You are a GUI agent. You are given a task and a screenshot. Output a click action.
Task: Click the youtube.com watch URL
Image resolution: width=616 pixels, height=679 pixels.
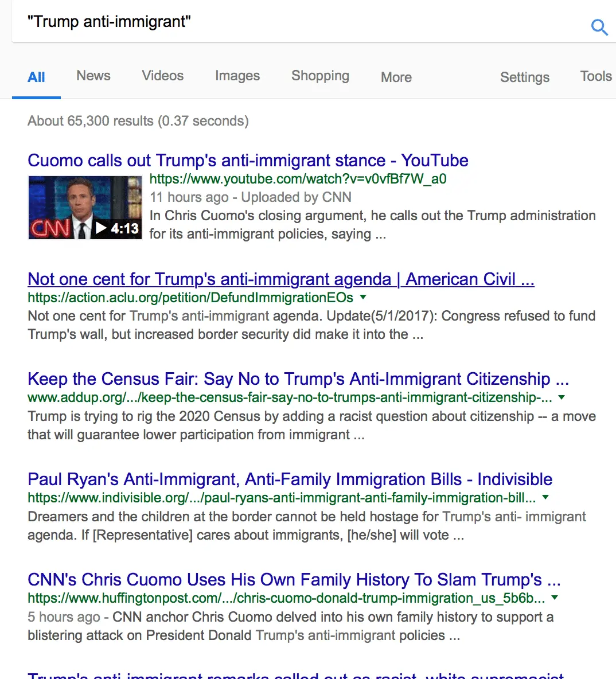298,179
